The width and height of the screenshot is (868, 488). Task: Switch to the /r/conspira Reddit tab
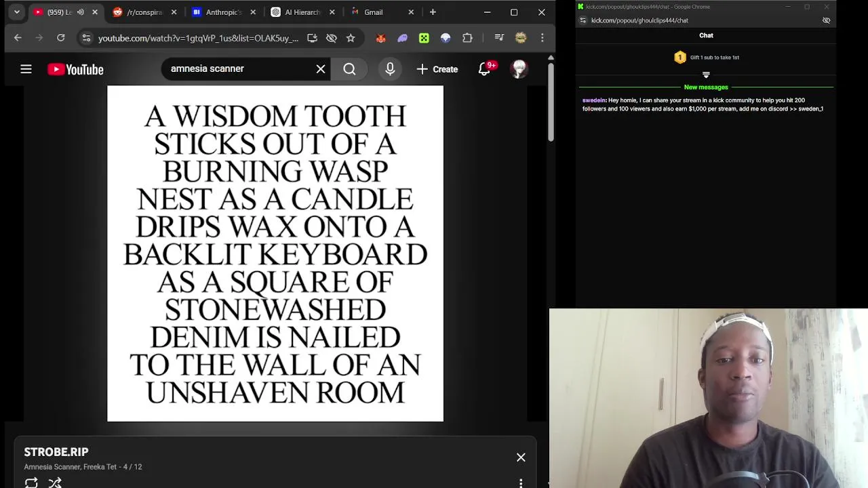click(x=144, y=12)
